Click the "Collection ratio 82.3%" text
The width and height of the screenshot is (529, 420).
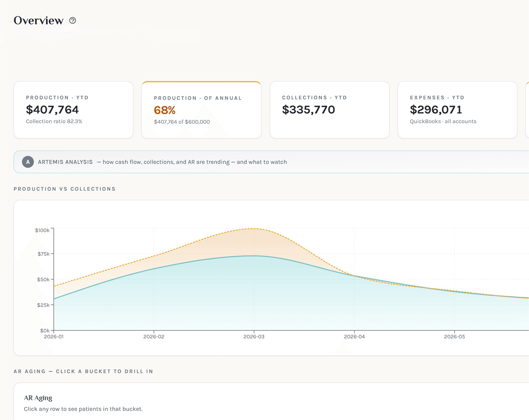(54, 121)
